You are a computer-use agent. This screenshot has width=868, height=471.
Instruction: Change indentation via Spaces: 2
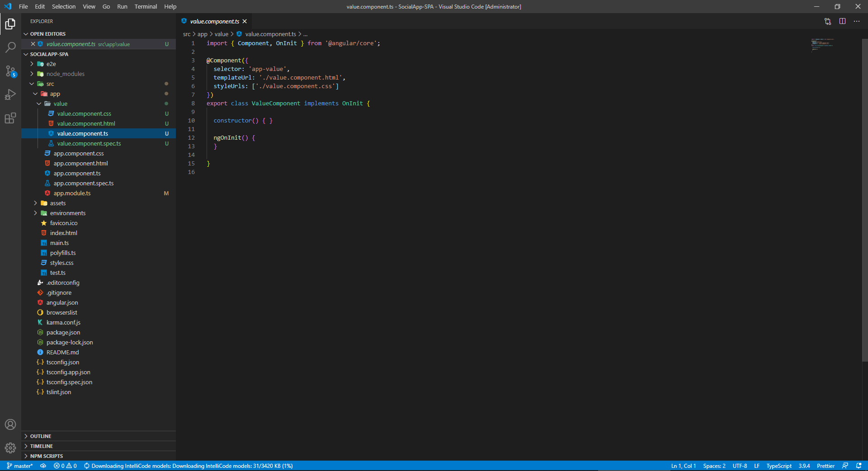714,466
